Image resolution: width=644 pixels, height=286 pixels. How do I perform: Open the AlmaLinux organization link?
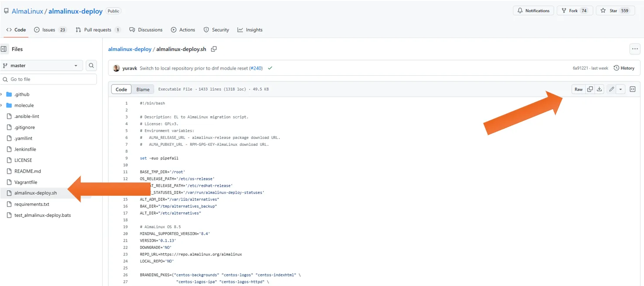click(27, 11)
